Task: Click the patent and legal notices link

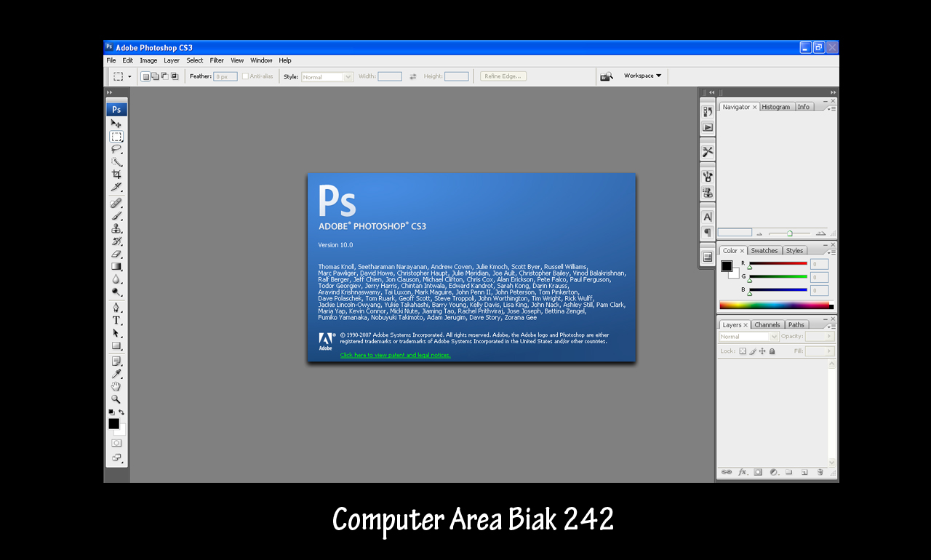Action: (395, 356)
